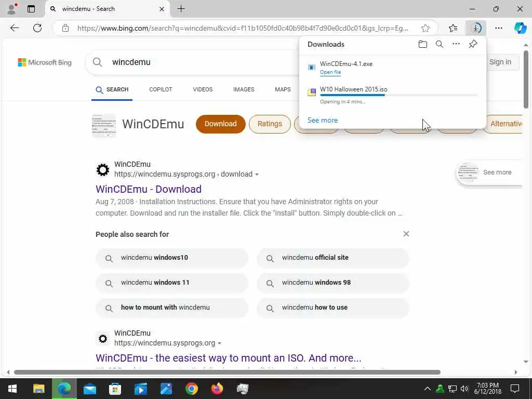This screenshot has height=399, width=532.
Task: Click the W10 Halloween 2015.iso progress bar
Action: 398,96
